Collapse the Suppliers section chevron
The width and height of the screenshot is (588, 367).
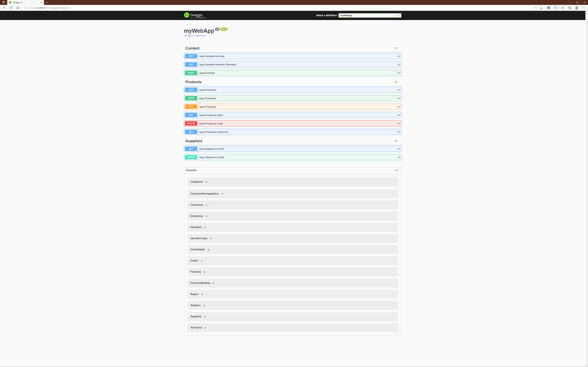[x=396, y=141]
